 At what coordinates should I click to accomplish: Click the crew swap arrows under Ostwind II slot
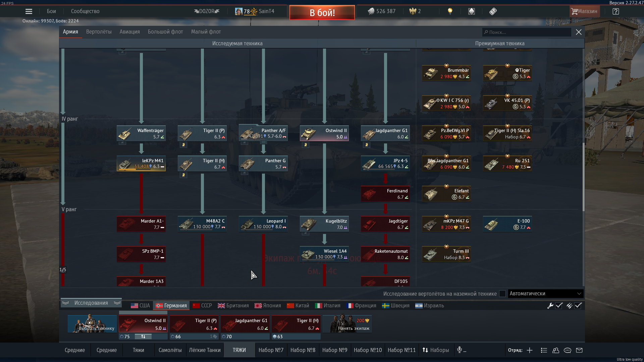(143, 337)
